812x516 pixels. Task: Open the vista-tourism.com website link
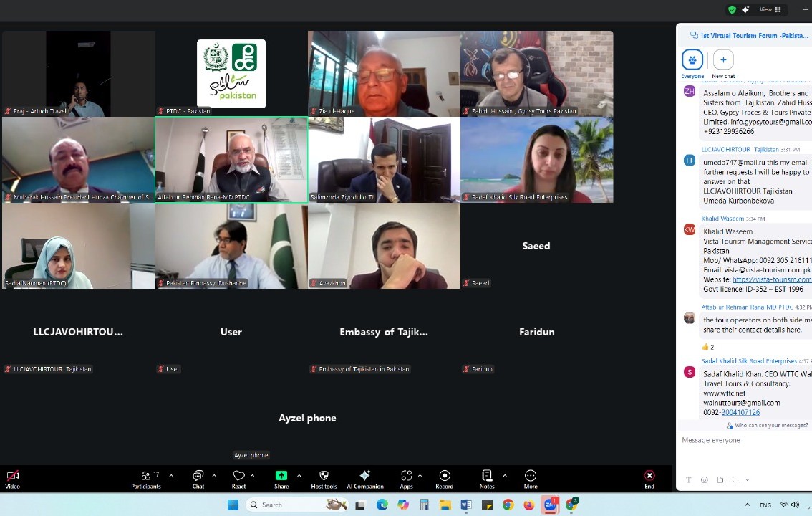[772, 279]
